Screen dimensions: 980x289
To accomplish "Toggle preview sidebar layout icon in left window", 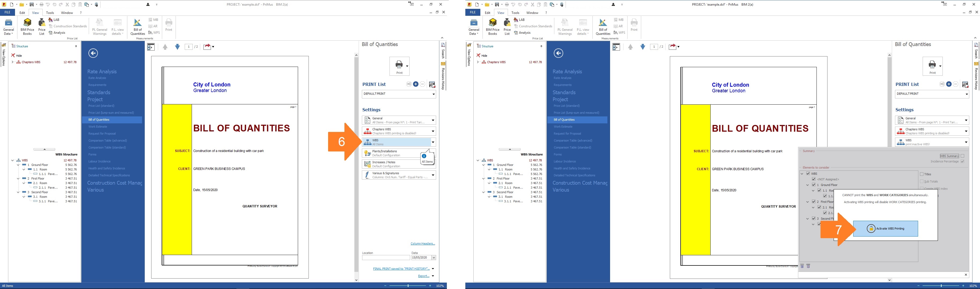I will [151, 47].
